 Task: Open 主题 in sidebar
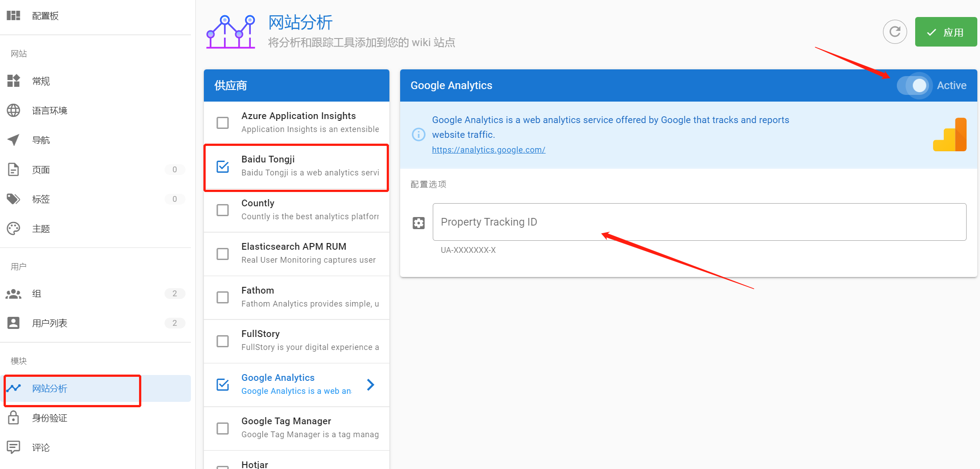tap(95, 229)
